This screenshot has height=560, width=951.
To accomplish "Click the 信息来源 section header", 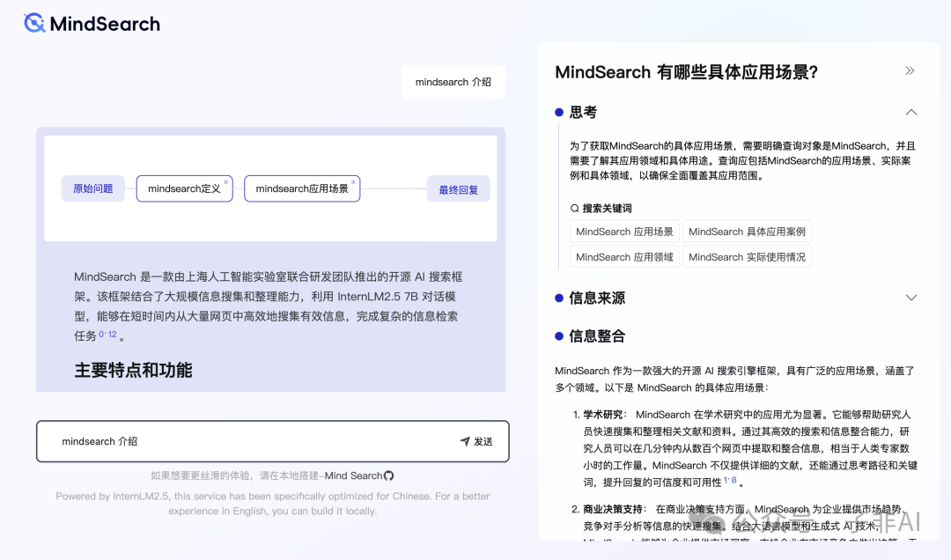I will pos(597,298).
